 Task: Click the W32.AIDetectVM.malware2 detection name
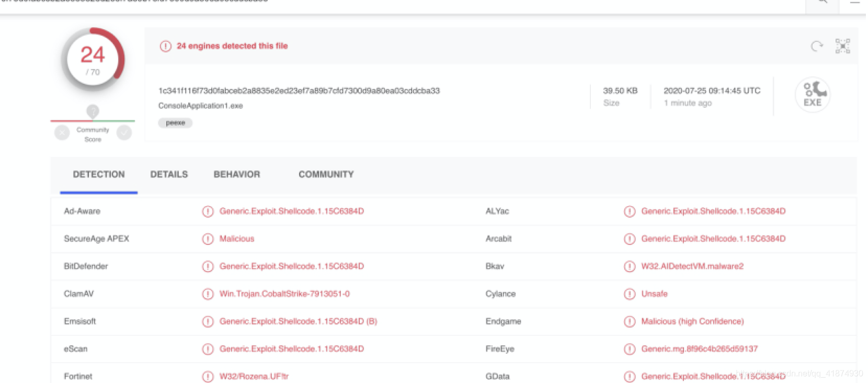click(692, 266)
